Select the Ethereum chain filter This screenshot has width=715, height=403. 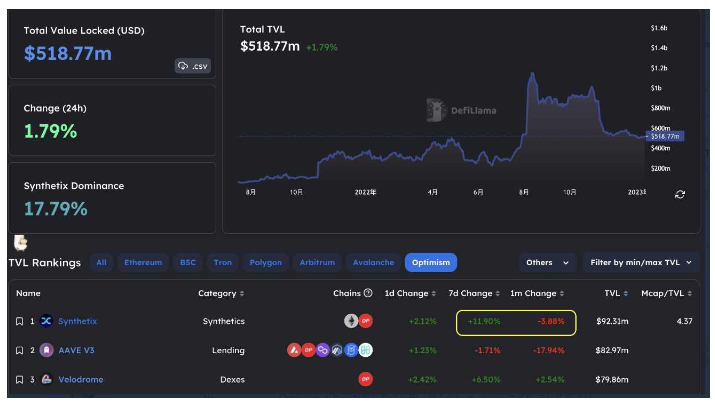(143, 263)
